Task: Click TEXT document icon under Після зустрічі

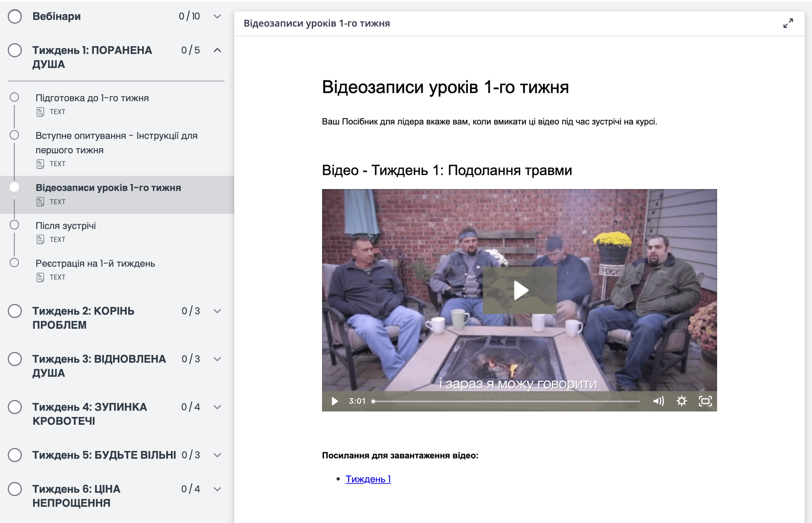Action: click(x=40, y=240)
